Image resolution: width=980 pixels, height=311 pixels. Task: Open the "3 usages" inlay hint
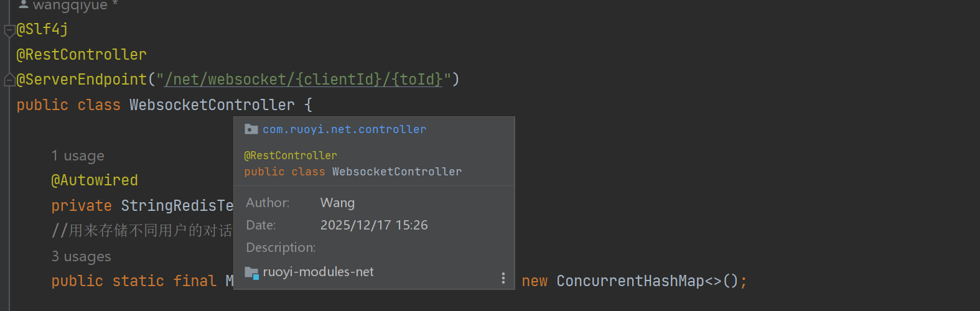tap(81, 256)
